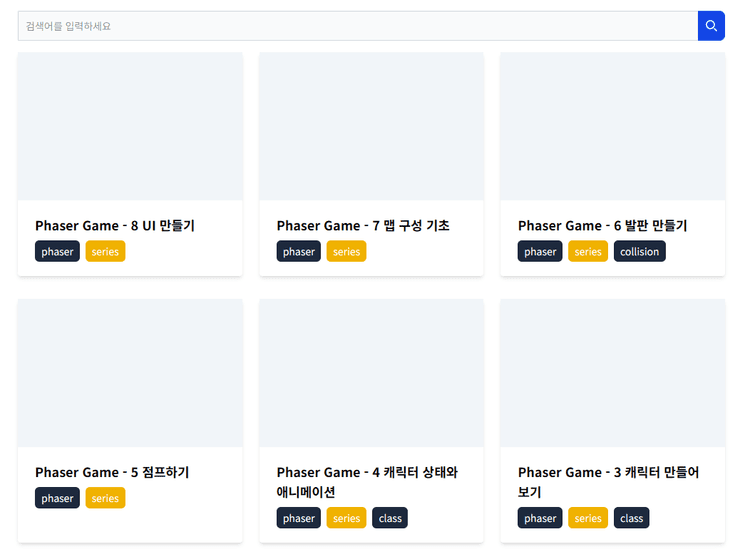Open thumbnail of Phaser Game 4 캐릭터 상태와 애니메이션

point(371,373)
